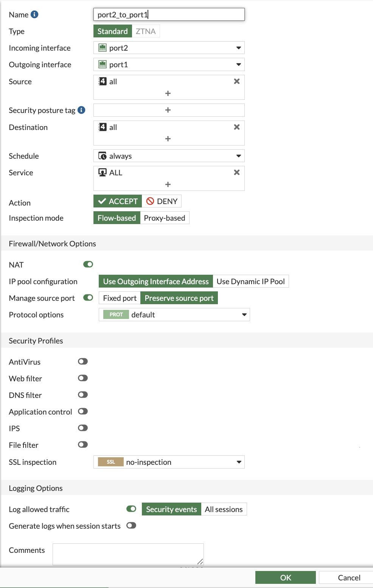
Task: Click the Security posture tag info icon
Action: coord(81,110)
